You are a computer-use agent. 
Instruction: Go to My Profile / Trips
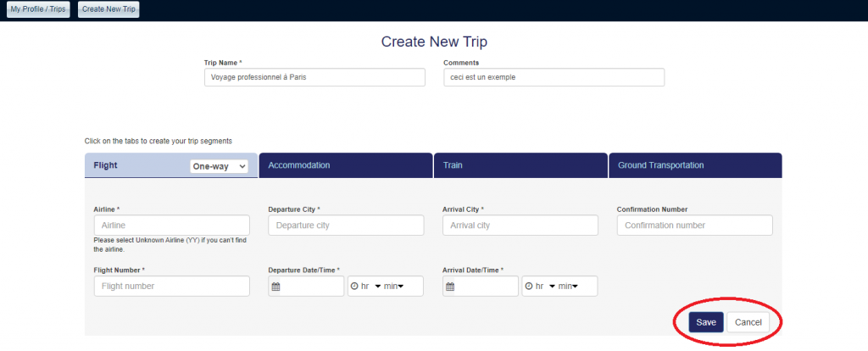point(37,9)
